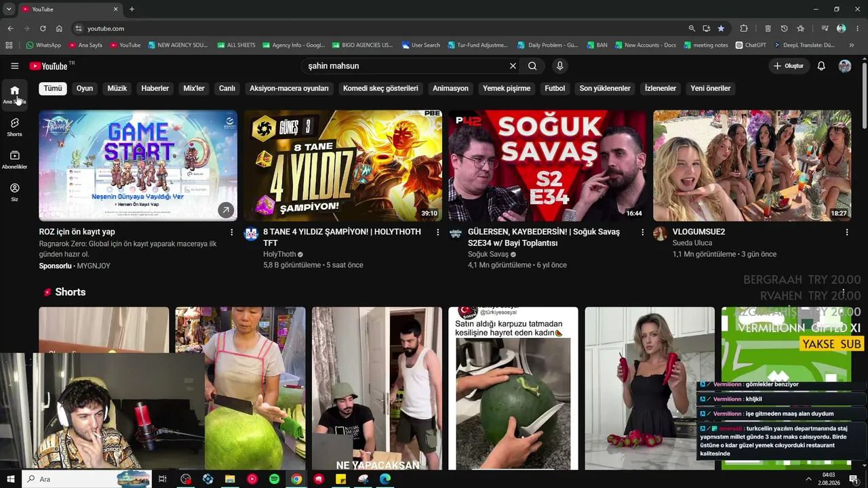Pick the Son yüklenenler chip
868x488 pixels.
[605, 88]
